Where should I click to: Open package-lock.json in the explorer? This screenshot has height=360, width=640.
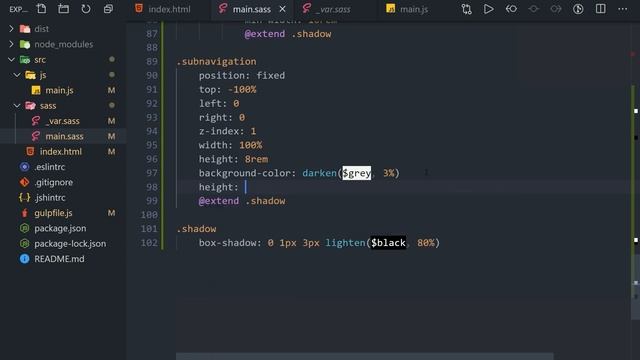click(70, 244)
